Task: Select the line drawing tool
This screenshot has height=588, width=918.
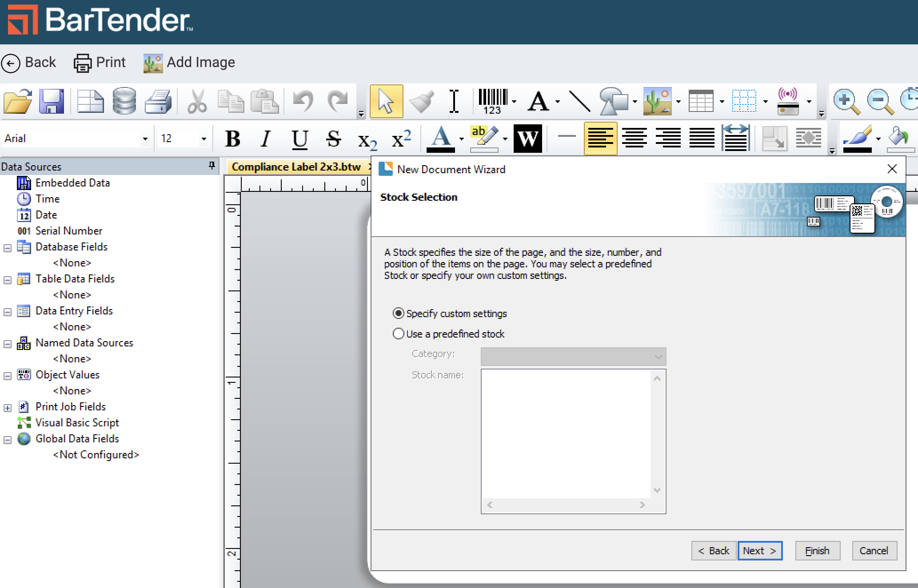Action: pos(579,101)
